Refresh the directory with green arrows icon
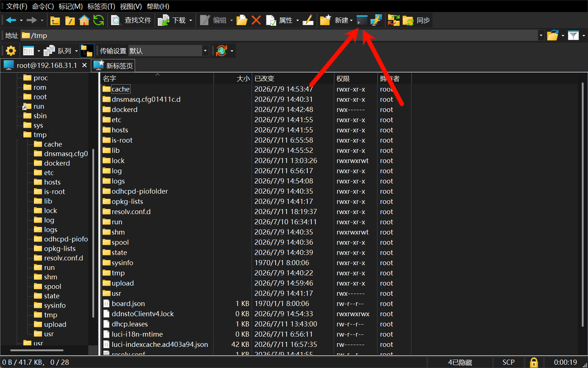The width and height of the screenshot is (588, 368). 99,20
